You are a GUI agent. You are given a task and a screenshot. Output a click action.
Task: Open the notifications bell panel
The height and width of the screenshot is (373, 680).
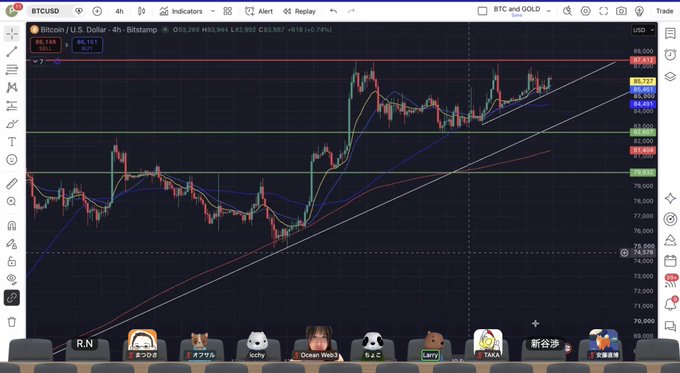(x=670, y=304)
